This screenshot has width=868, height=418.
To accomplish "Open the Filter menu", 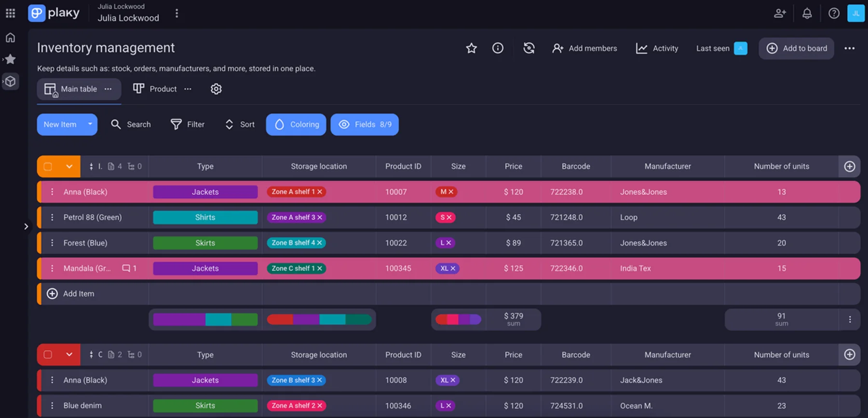I will 188,124.
